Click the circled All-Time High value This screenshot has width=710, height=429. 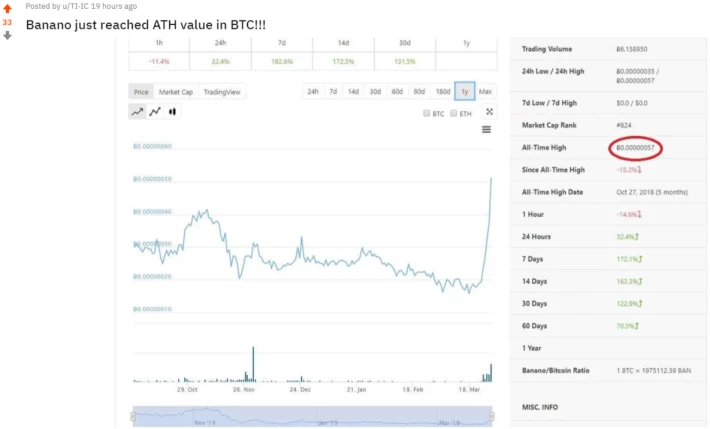click(635, 148)
